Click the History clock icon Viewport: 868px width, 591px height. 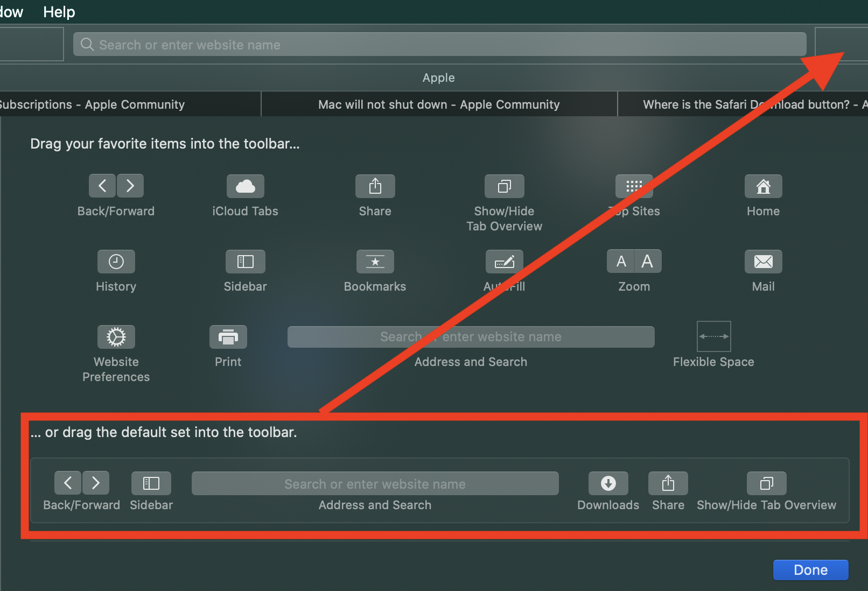click(116, 262)
